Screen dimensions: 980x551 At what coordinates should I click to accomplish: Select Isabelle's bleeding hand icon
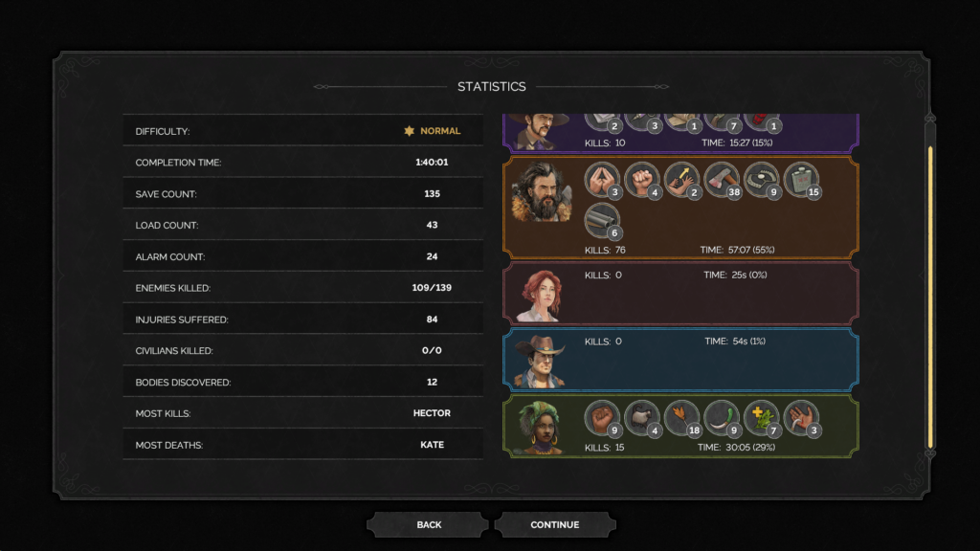coord(801,418)
